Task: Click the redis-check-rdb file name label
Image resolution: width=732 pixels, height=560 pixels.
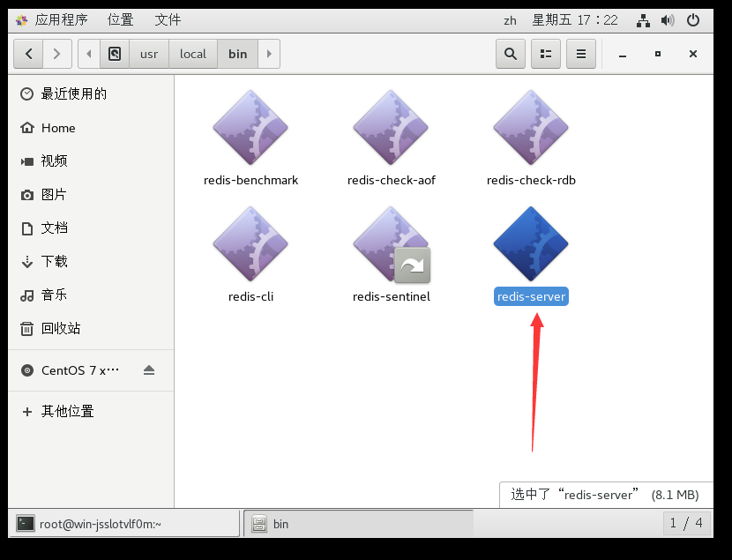Action: [x=531, y=180]
